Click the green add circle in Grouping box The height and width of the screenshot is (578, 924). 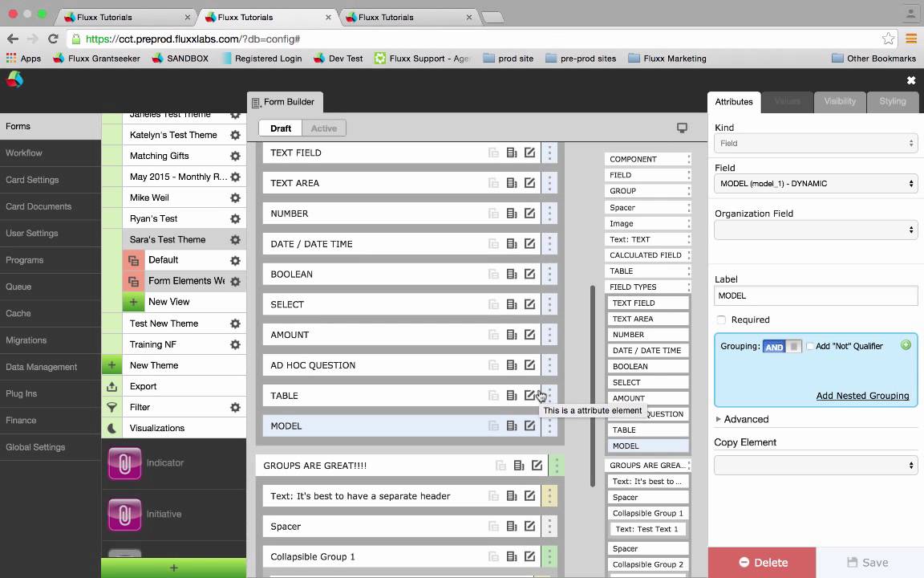coord(906,344)
